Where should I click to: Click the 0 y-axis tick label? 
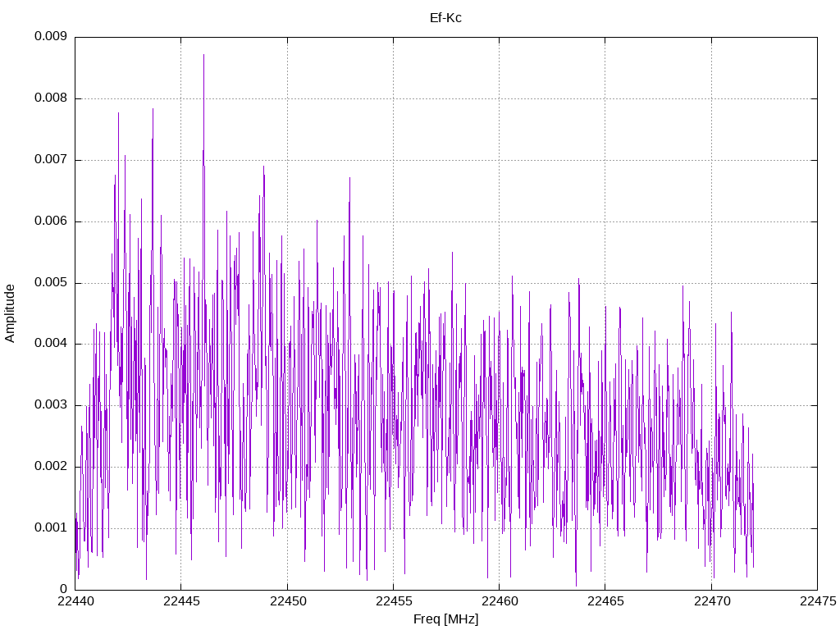pyautogui.click(x=63, y=589)
